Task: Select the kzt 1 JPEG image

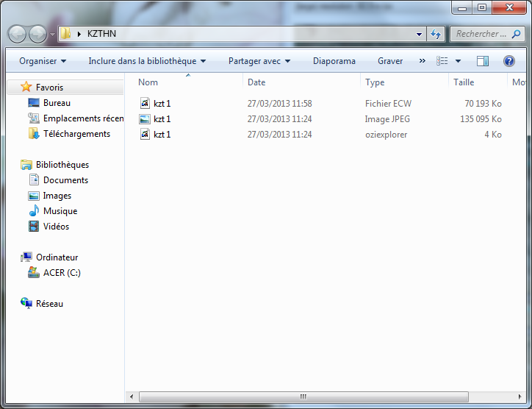Action: pos(162,119)
